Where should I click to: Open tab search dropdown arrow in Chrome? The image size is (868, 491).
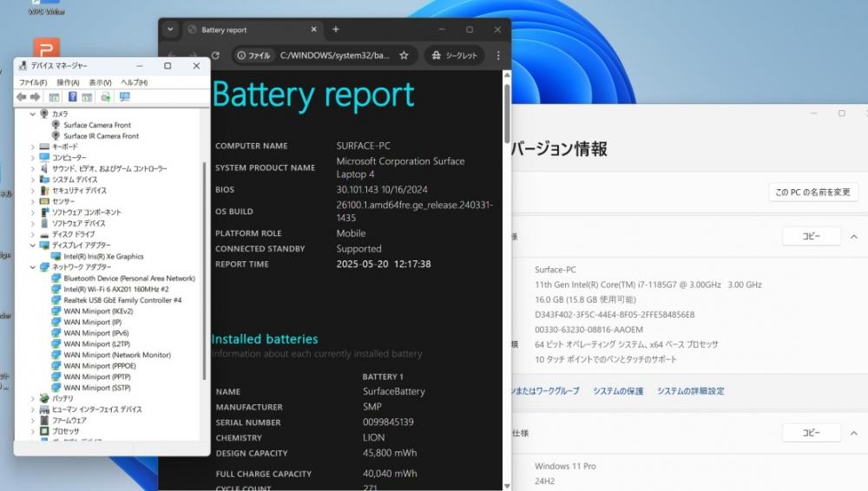click(170, 29)
